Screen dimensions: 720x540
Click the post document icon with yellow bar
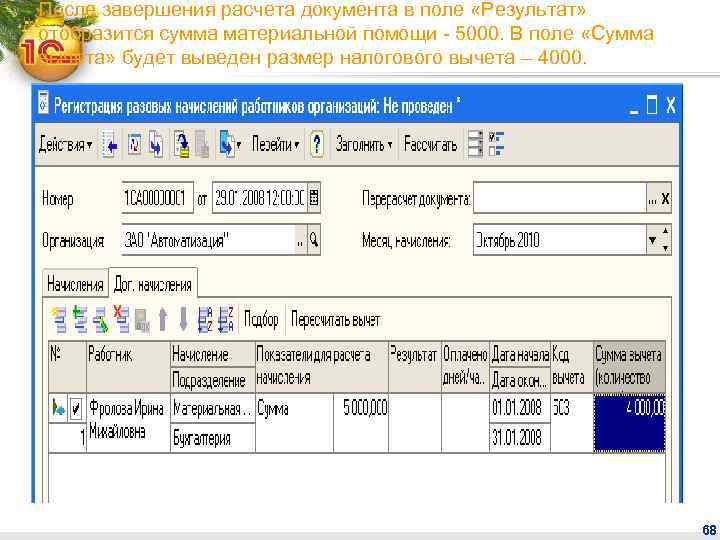tap(182, 145)
